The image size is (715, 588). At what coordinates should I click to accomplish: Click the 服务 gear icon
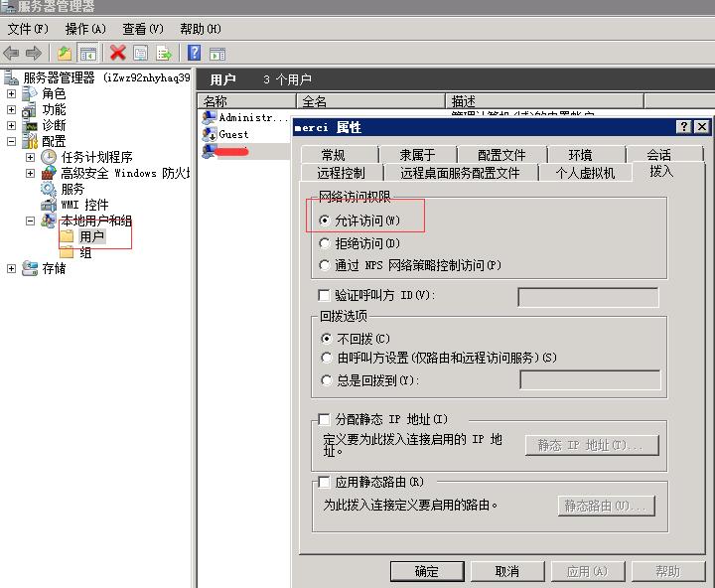tap(49, 189)
